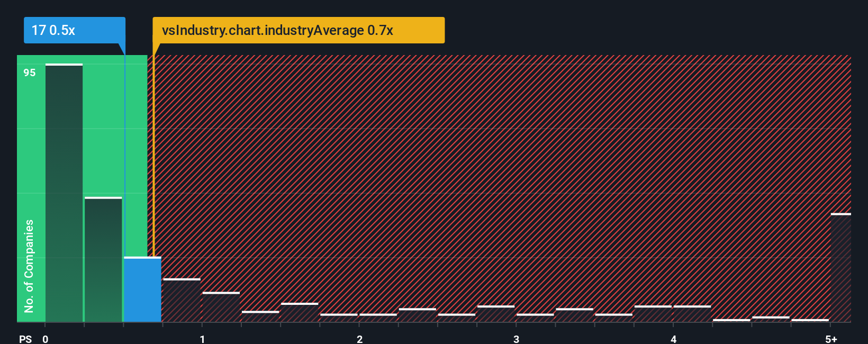Click the '95' value label

pyautogui.click(x=30, y=73)
